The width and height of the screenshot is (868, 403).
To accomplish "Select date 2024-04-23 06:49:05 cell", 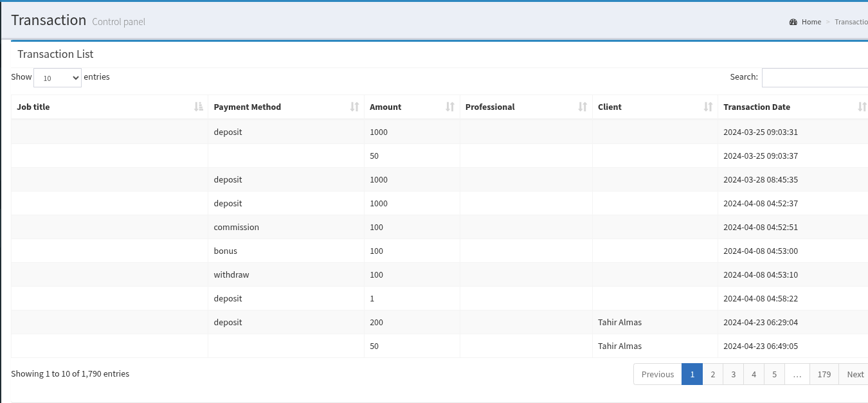I will [x=793, y=346].
